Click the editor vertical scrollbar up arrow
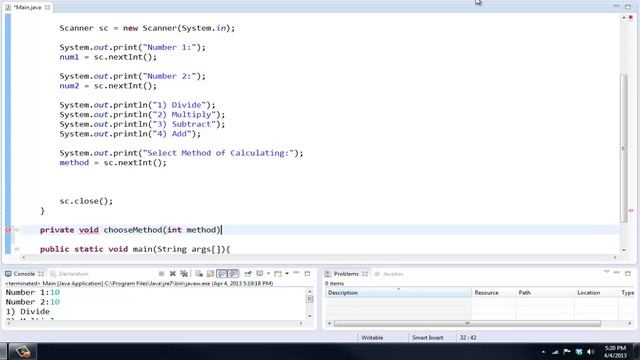 click(624, 18)
